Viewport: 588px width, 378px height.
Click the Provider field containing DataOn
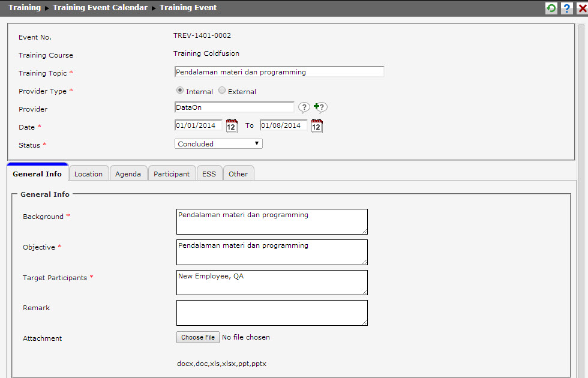[x=235, y=107]
